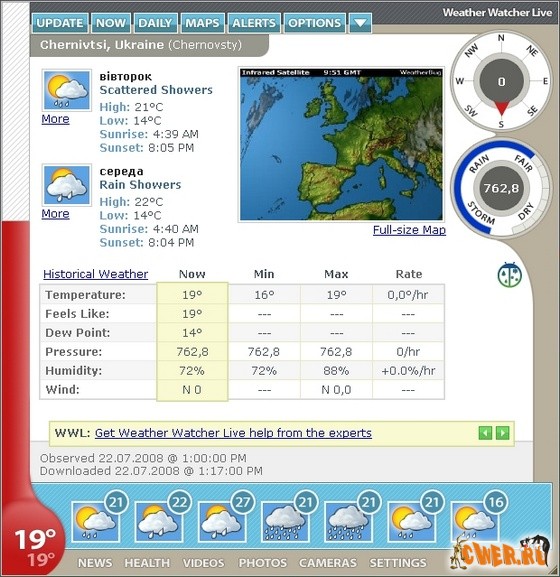
Task: Show next WWL news item with right arrow
Action: pyautogui.click(x=503, y=433)
